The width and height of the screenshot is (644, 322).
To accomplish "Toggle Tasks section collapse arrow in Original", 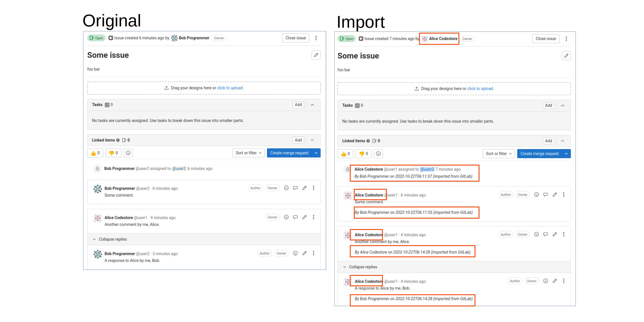I will tap(313, 105).
